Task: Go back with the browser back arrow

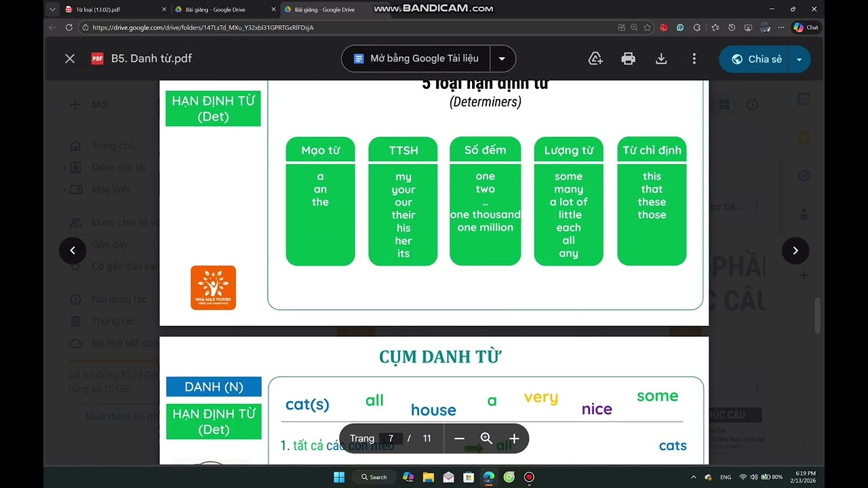Action: pyautogui.click(x=53, y=28)
